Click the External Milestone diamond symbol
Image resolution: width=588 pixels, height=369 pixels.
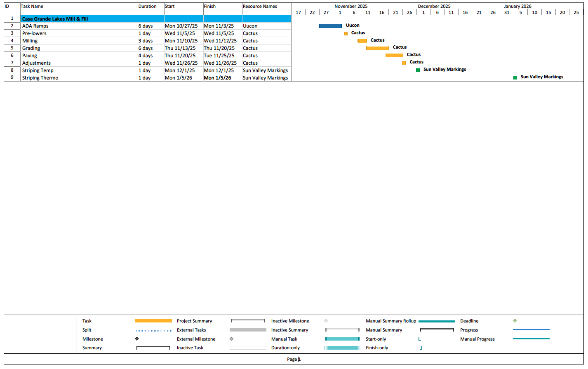231,339
